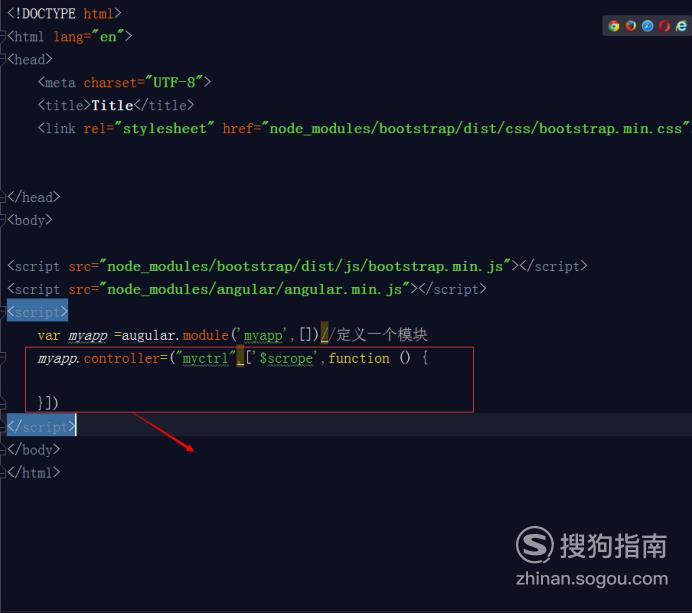
Task: Click the function keyword
Action: [359, 358]
